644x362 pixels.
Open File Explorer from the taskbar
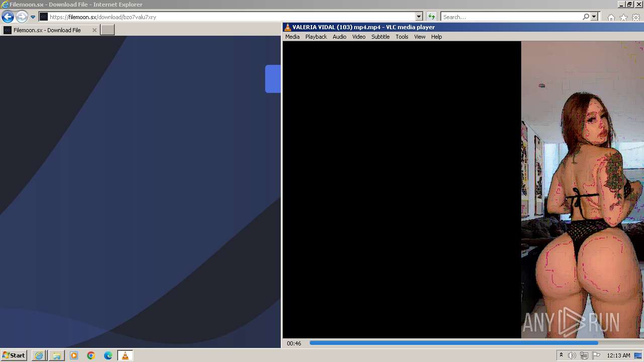(x=56, y=355)
